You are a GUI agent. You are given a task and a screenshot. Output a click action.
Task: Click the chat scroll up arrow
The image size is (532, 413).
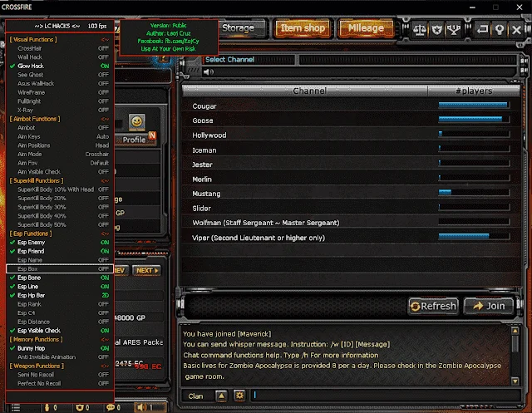click(x=515, y=331)
